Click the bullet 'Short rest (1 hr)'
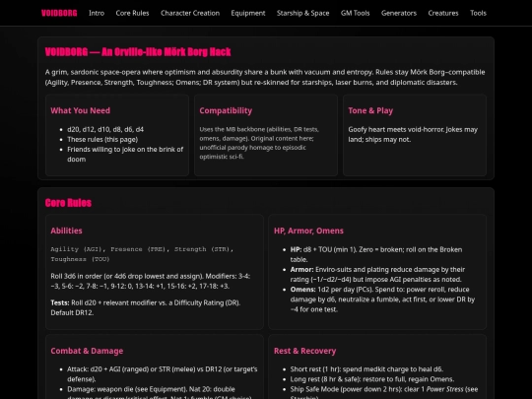The image size is (532, 399). pyautogui.click(x=366, y=369)
